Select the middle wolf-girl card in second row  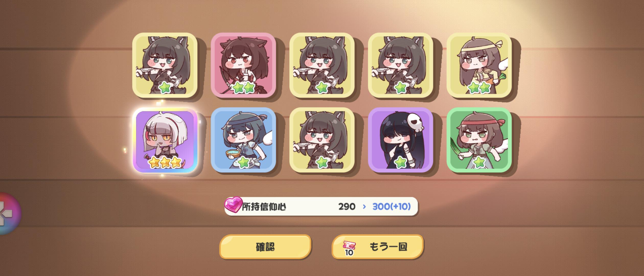click(322, 140)
